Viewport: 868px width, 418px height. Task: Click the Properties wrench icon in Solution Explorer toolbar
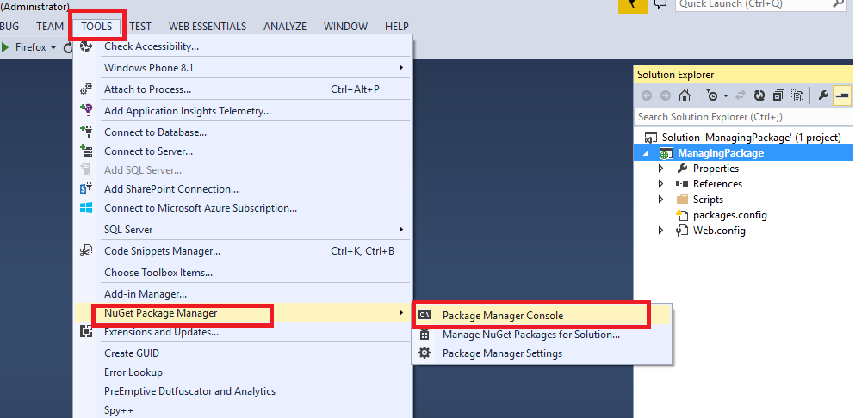[824, 95]
